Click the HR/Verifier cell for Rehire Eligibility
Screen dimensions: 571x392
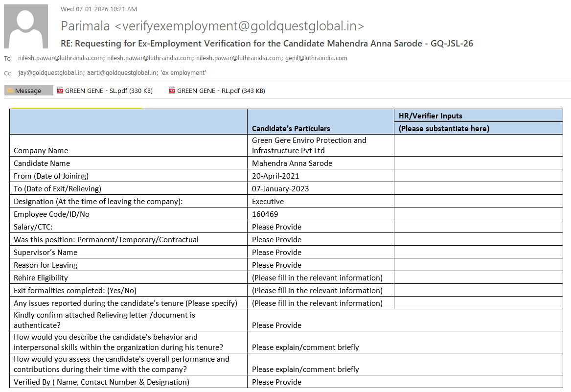tap(478, 277)
